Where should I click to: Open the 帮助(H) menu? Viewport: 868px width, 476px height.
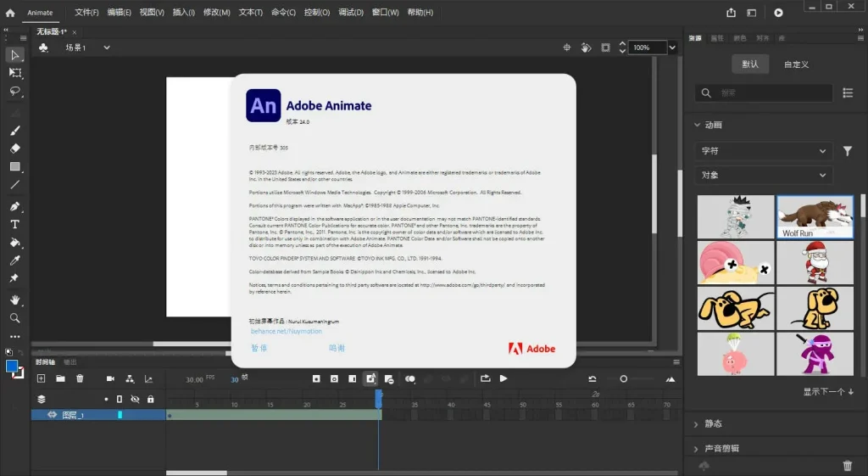point(420,12)
